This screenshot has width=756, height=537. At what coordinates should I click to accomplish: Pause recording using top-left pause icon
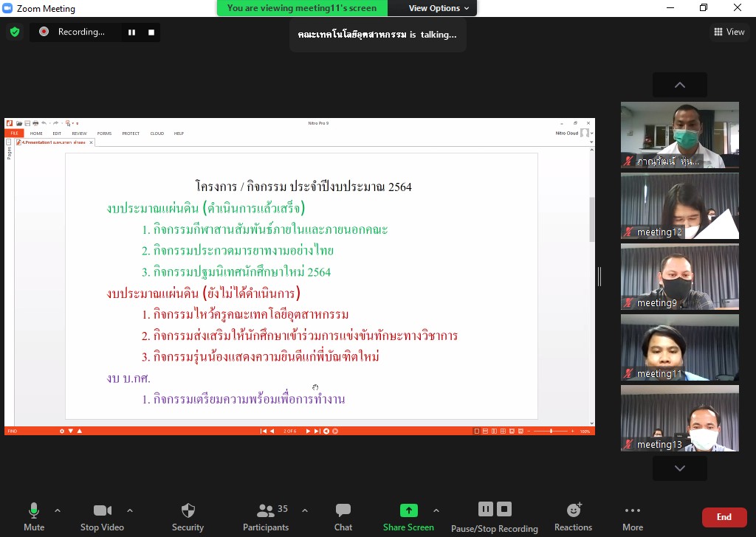pyautogui.click(x=131, y=32)
